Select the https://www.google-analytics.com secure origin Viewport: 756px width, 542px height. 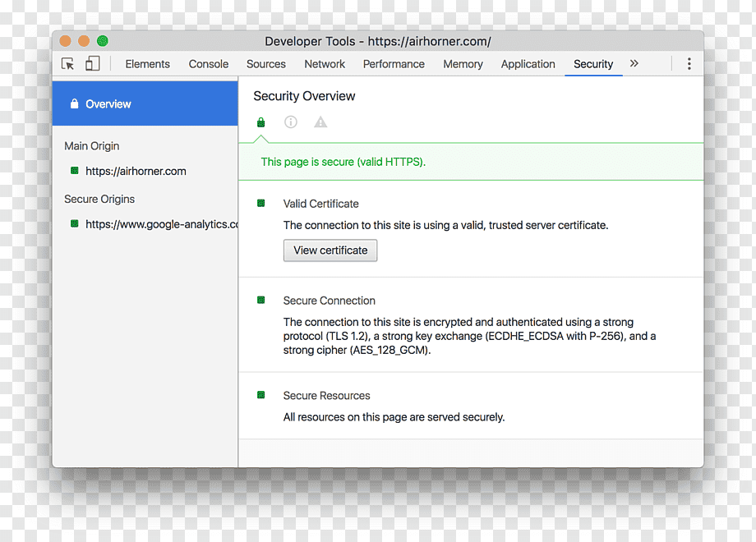coord(162,224)
